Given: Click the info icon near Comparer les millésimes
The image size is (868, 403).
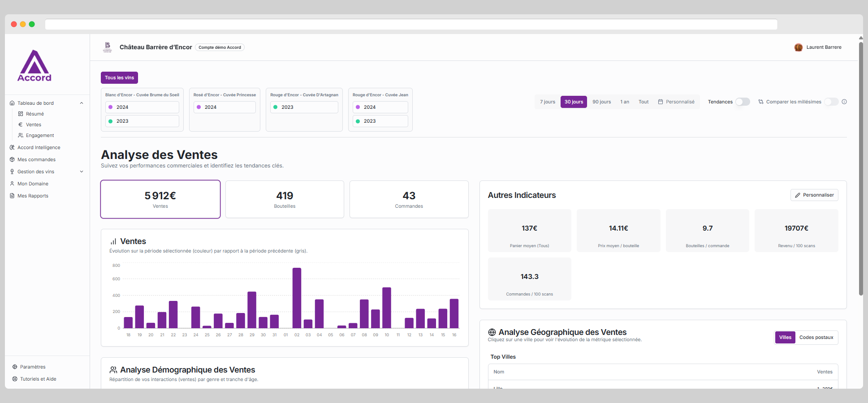Looking at the screenshot, I should [x=844, y=102].
